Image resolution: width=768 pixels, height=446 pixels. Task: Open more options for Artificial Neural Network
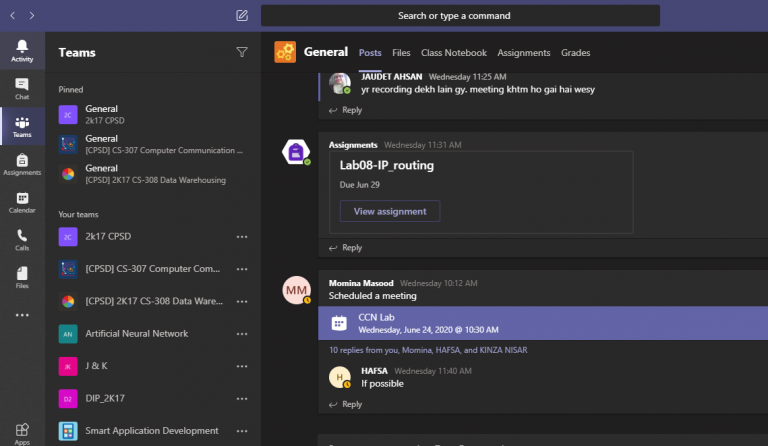coord(242,333)
